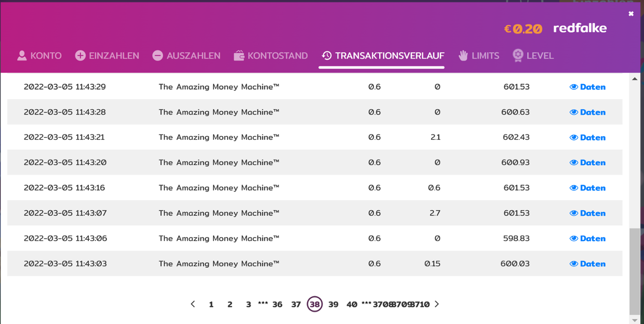Click eye icon for 11:43:21 transaction
Viewport: 644px width, 324px height.
574,138
